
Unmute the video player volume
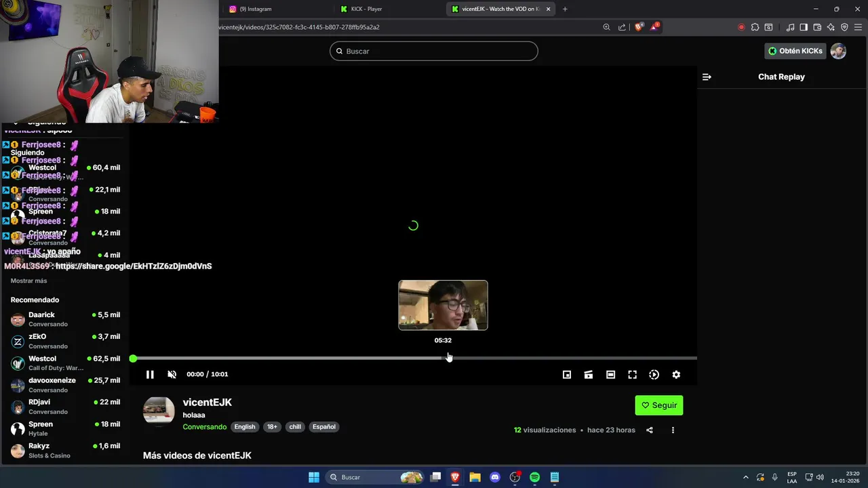pos(172,374)
